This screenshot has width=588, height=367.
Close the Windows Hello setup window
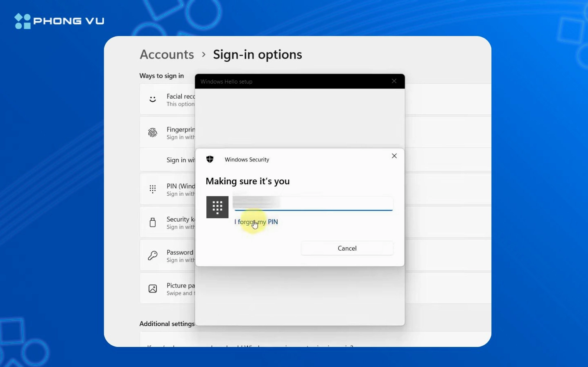(394, 81)
